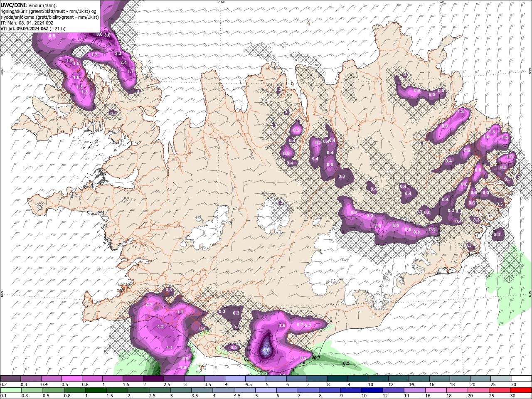This screenshot has height=399, width=532.
Task: Click the '(+21 h)' forecast offset text
Action: pos(58,29)
